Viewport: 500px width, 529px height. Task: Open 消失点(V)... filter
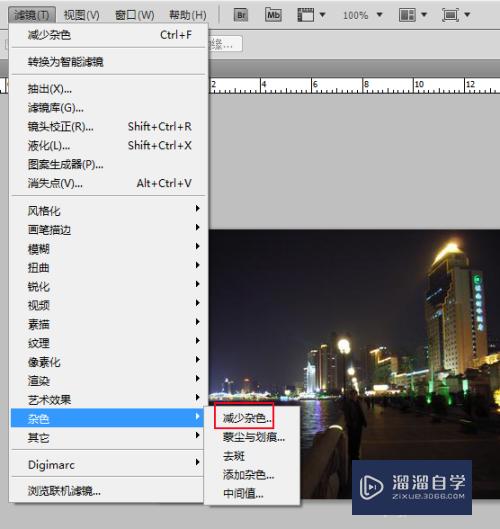pyautogui.click(x=108, y=183)
